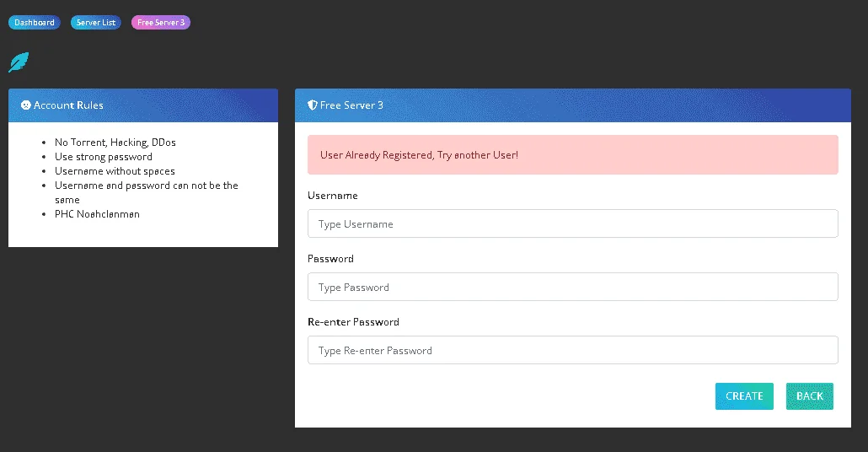Click the Free Server 3 panel header title
This screenshot has width=868, height=452.
351,105
